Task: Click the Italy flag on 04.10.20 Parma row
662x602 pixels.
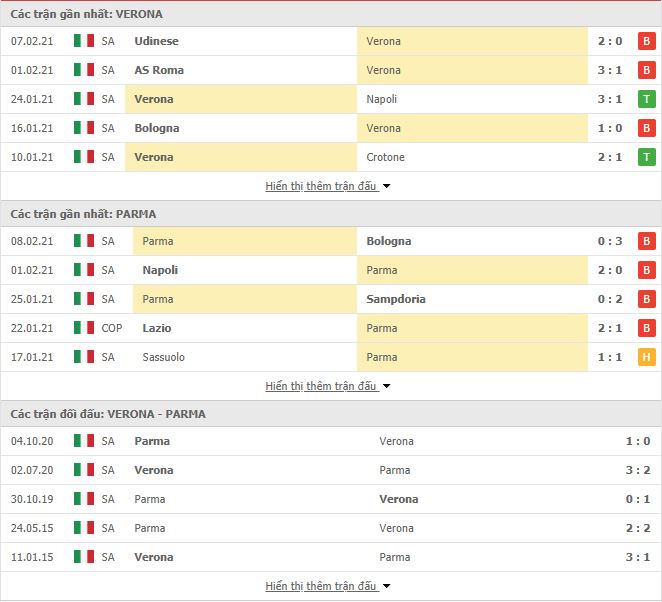Action: click(x=84, y=441)
